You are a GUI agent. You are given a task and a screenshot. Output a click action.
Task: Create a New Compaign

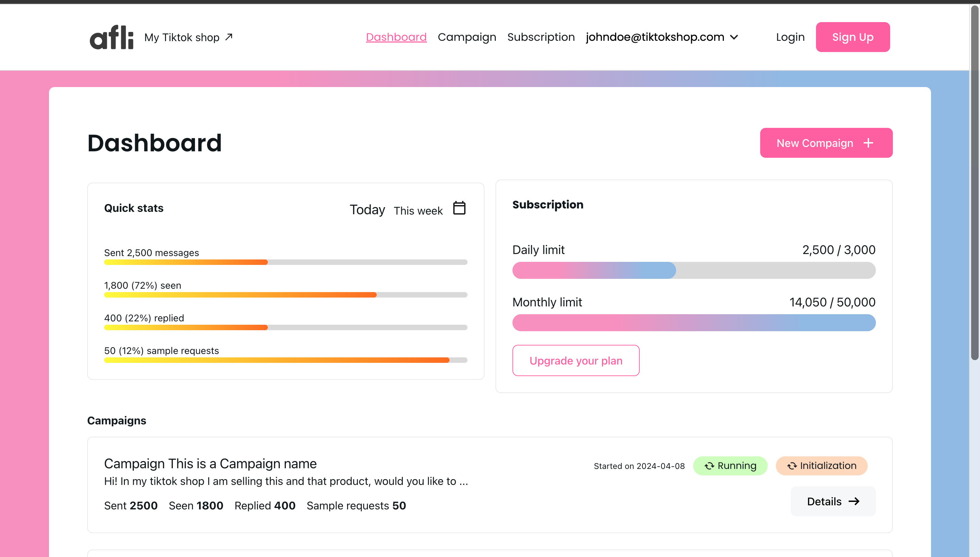point(826,143)
